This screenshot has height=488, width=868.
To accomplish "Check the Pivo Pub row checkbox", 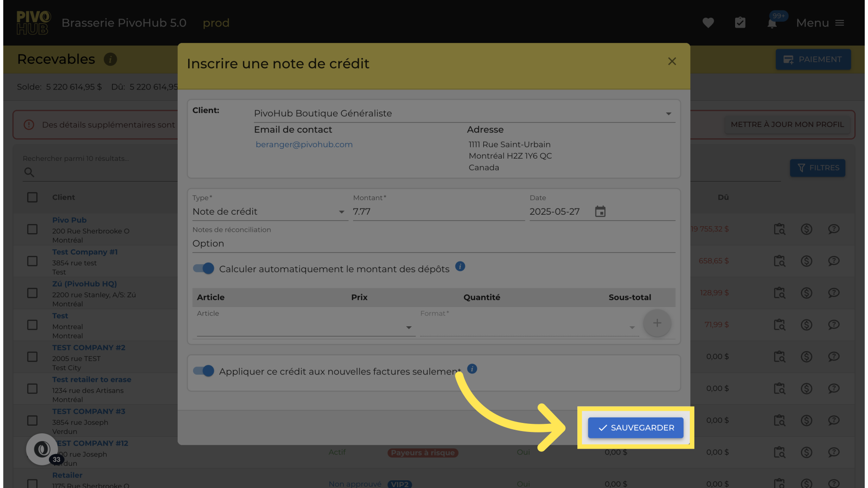I will click(x=32, y=229).
